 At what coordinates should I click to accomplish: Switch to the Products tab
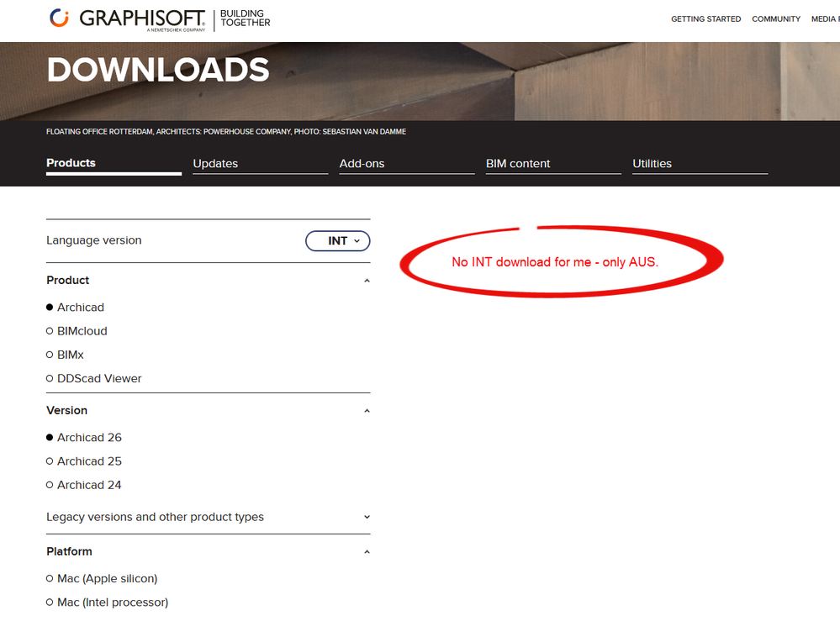click(x=114, y=164)
